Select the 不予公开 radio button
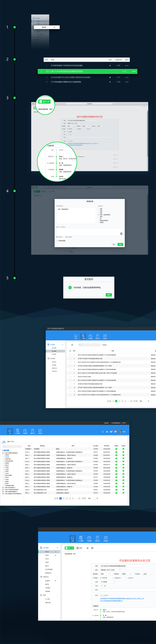Screen dimensions: 156x644 pyautogui.click(x=101, y=578)
